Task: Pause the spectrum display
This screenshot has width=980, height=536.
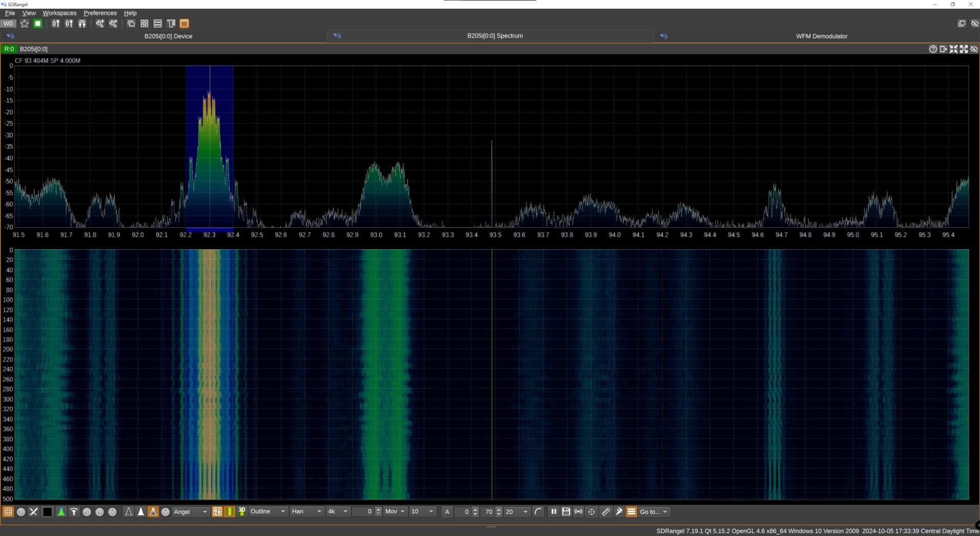Action: pos(554,511)
